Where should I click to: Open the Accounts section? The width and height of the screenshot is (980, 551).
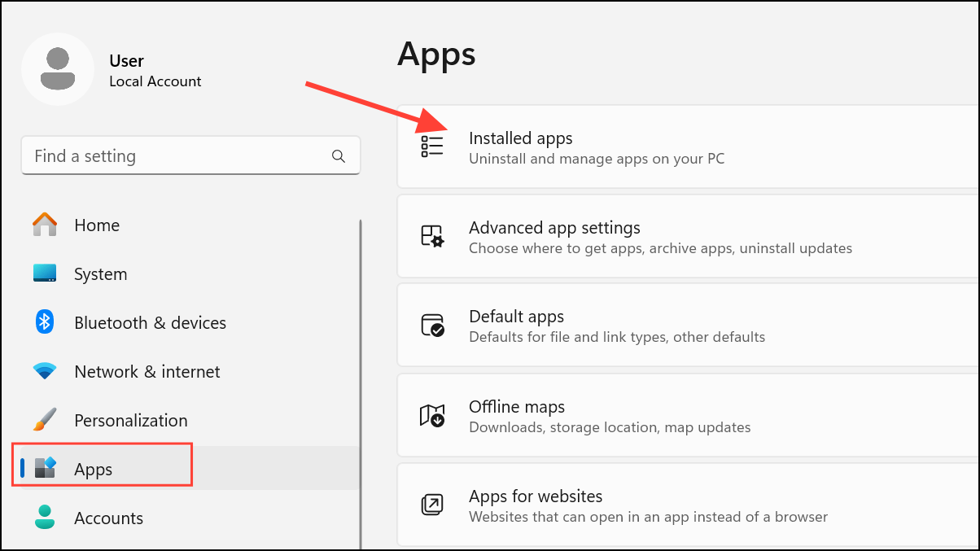tap(108, 518)
